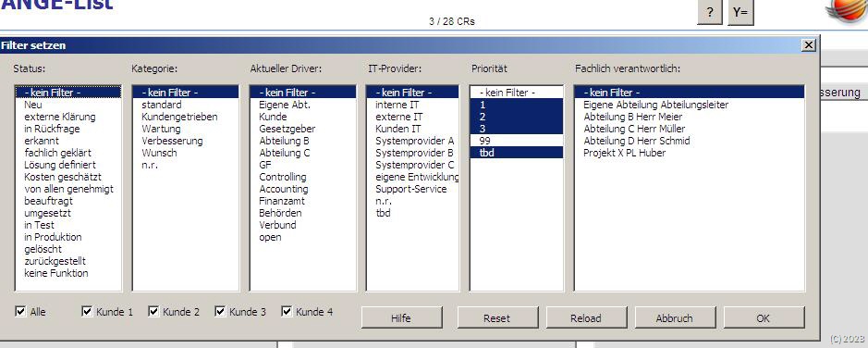
Task: Uncheck the Kunde 3 checkbox
Action: [220, 311]
